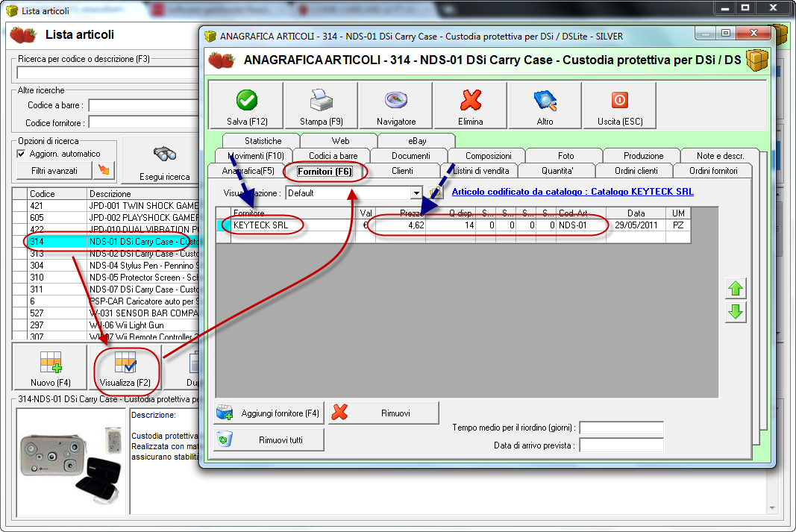Open the Clienti tab
The height and width of the screenshot is (532, 796).
tap(402, 171)
